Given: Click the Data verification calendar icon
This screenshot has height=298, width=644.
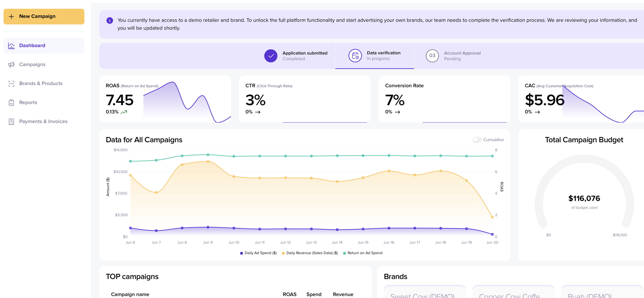Looking at the screenshot, I should tap(355, 56).
